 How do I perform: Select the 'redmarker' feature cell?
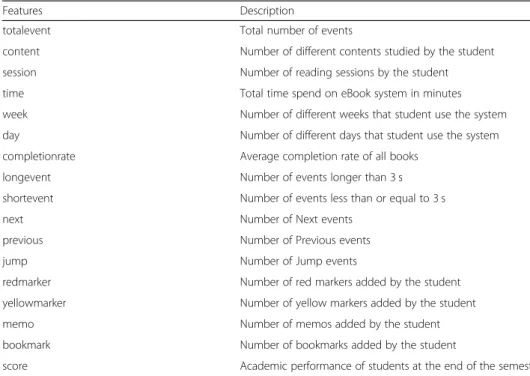coord(27,282)
